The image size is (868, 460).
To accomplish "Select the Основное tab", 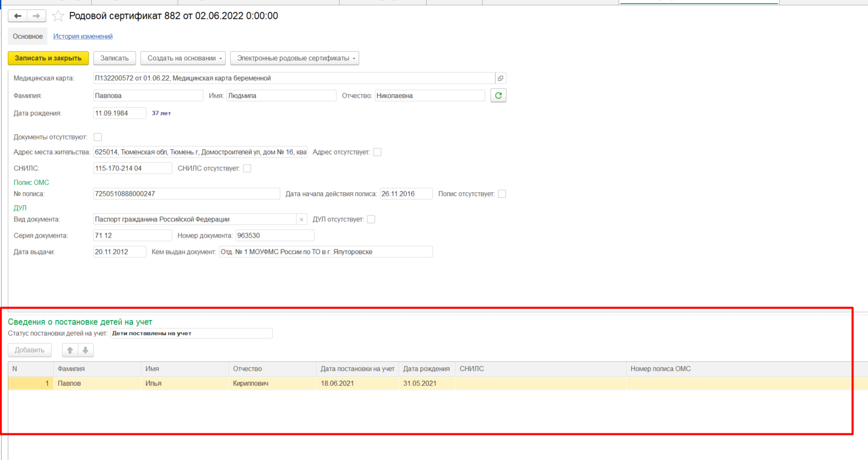I will (x=28, y=37).
